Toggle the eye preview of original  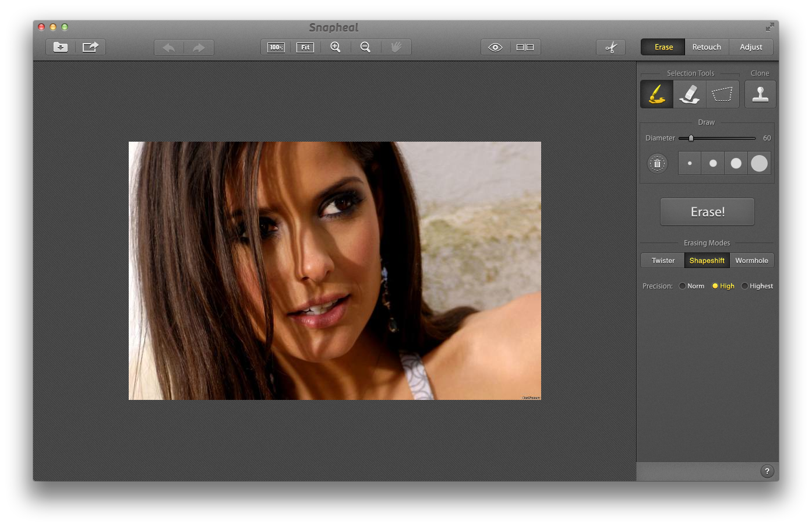(x=495, y=47)
